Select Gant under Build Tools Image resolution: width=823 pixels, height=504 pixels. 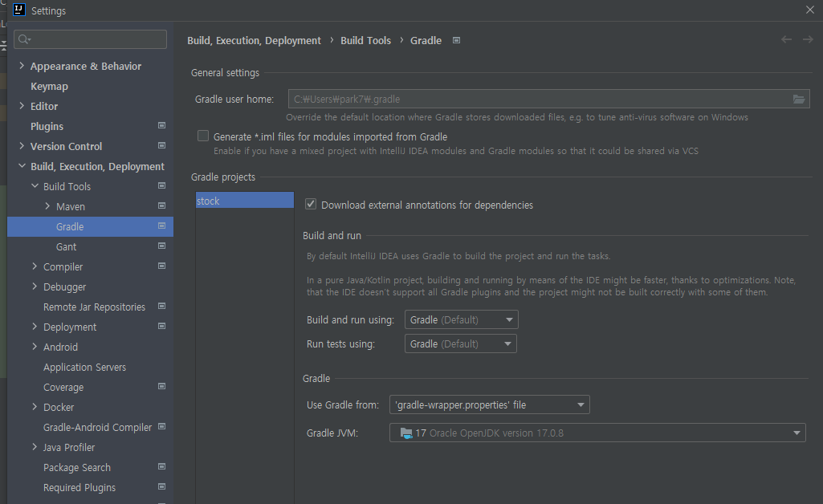coord(66,246)
